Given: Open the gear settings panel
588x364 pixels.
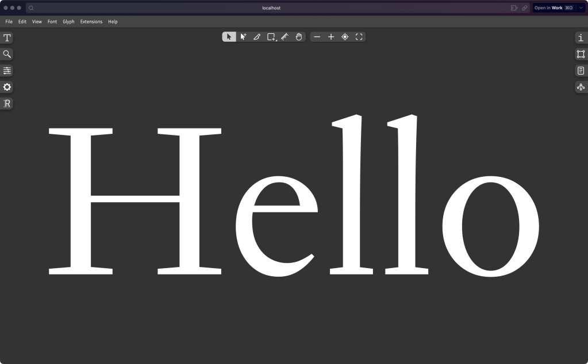Looking at the screenshot, I should (x=7, y=87).
